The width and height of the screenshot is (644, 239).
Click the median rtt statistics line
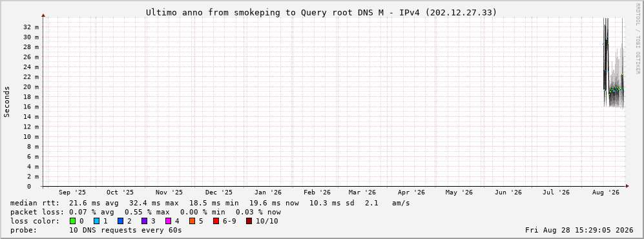click(x=210, y=203)
